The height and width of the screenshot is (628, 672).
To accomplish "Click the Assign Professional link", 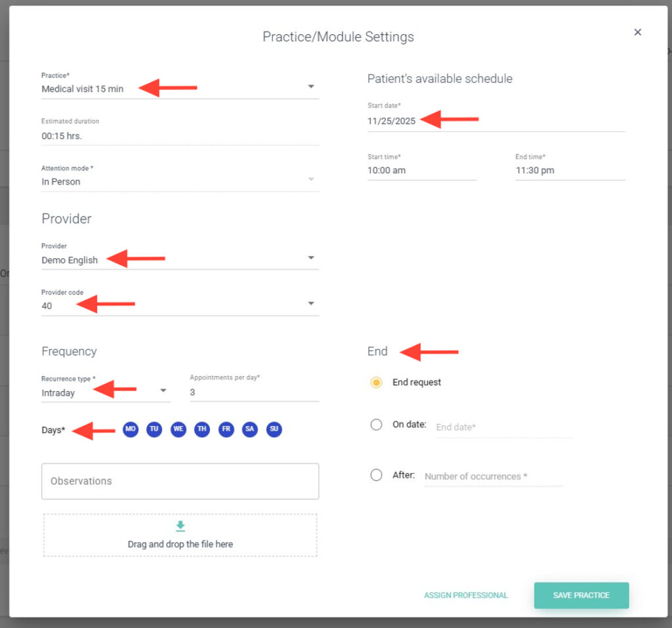I will click(x=466, y=595).
